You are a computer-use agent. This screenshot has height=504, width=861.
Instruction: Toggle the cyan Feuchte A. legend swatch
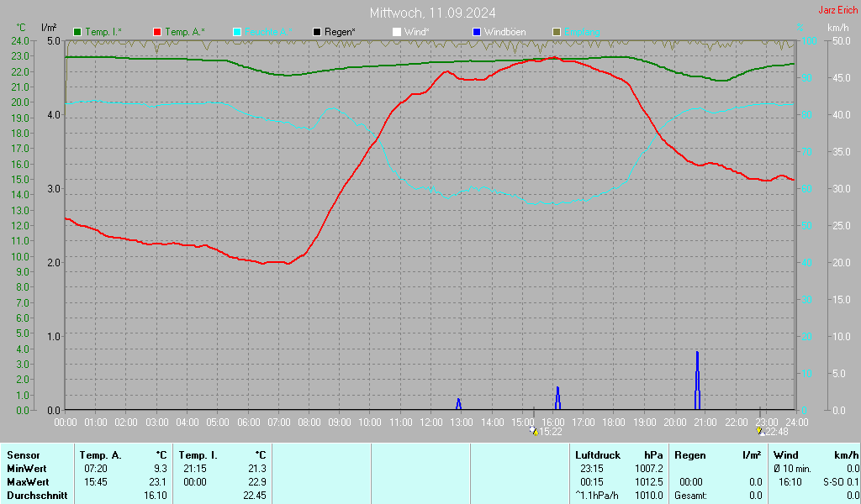[237, 32]
